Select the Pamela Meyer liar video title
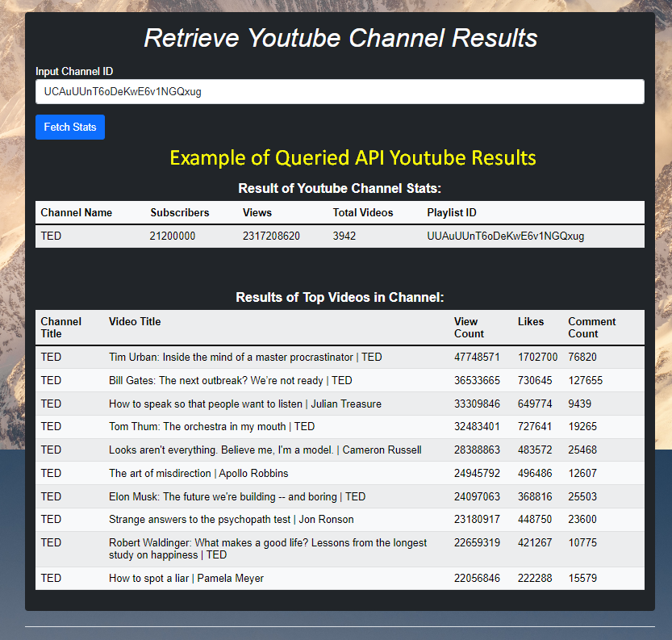Viewport: 672px width, 640px height. [186, 578]
